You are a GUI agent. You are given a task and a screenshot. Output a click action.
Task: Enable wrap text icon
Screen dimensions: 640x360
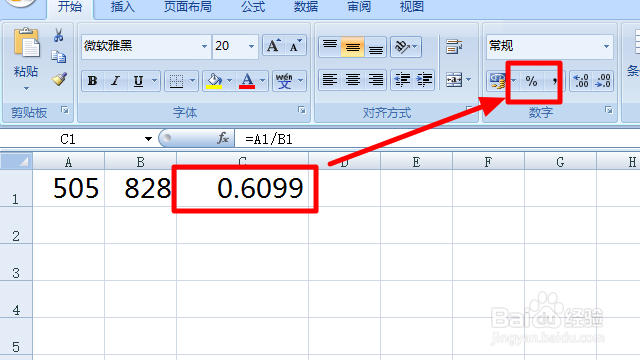(454, 47)
